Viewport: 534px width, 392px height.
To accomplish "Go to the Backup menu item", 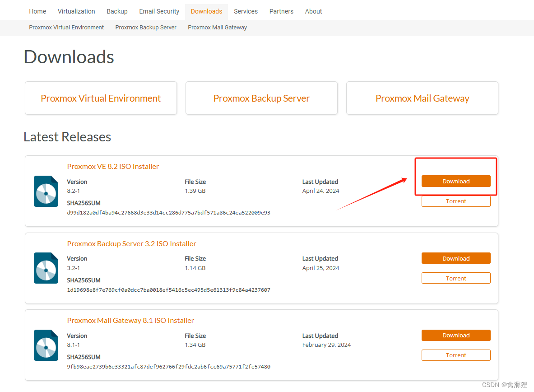I will tap(117, 11).
